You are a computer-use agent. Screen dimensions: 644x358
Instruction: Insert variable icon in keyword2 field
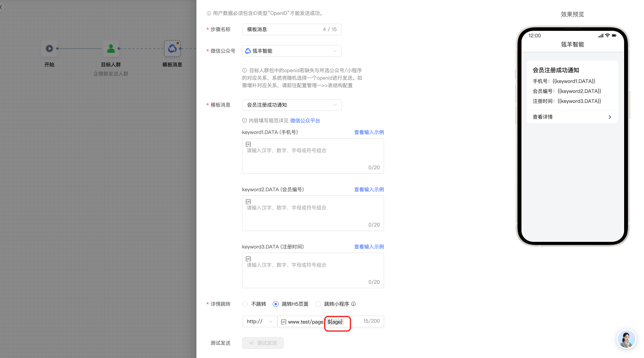pos(248,201)
